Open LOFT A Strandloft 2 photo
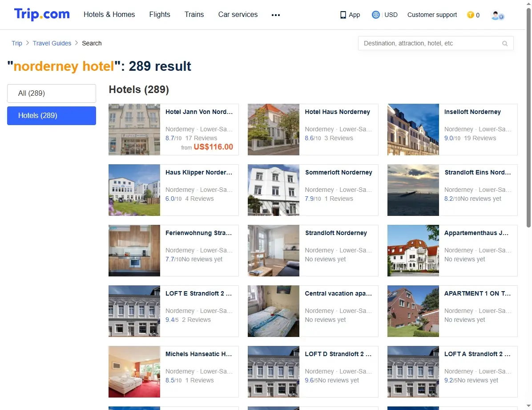Image resolution: width=532 pixels, height=410 pixels. (x=413, y=372)
